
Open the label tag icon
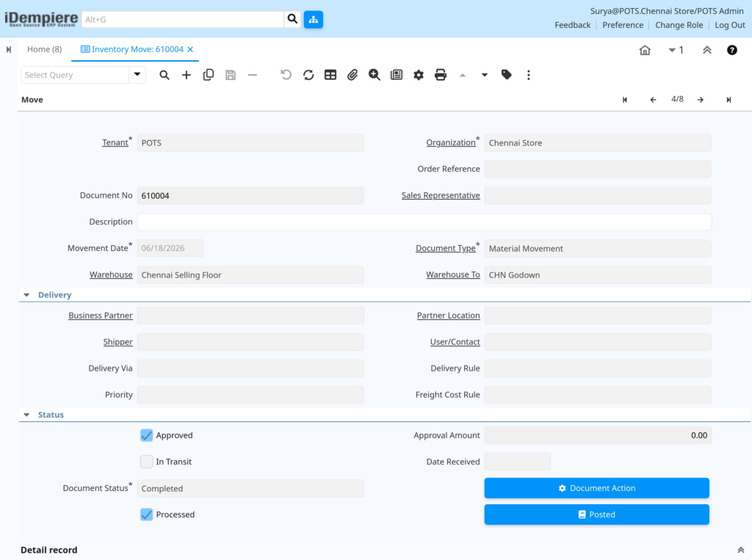[507, 75]
